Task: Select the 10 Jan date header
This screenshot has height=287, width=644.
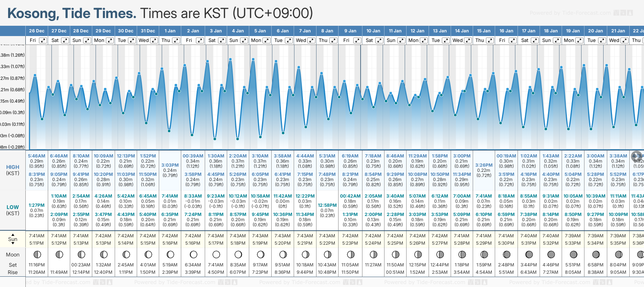Action: click(373, 31)
